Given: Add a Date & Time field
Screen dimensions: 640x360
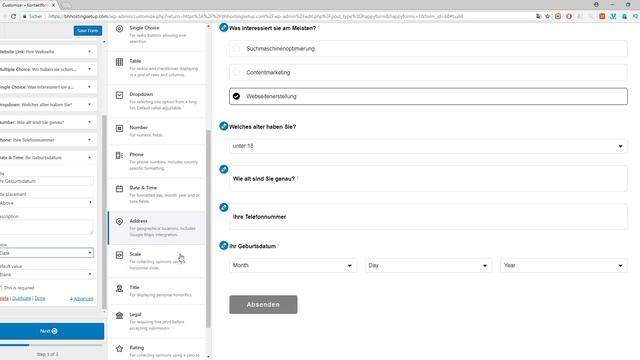Looking at the screenshot, I should (157, 194).
